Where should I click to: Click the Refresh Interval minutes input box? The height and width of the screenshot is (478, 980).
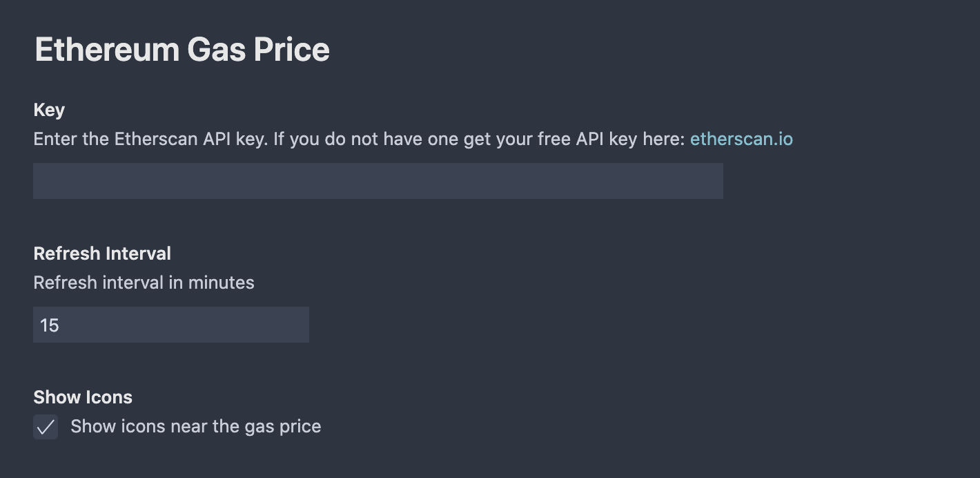point(170,325)
